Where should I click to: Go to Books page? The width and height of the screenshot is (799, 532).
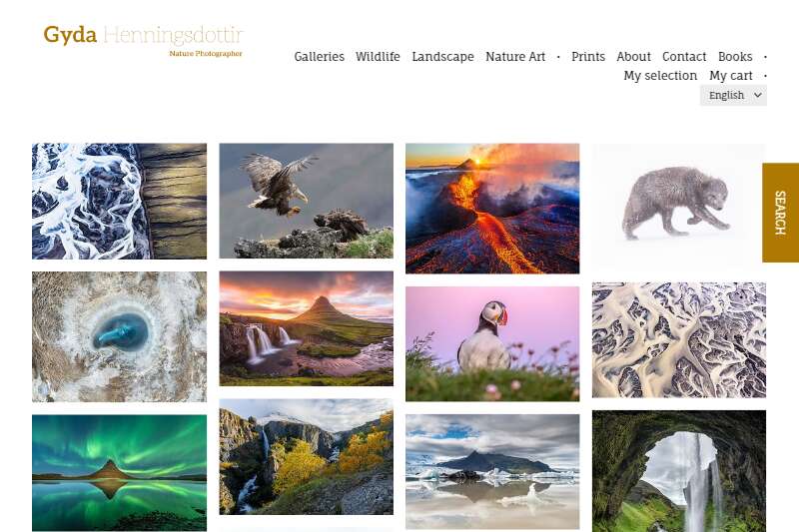point(735,57)
